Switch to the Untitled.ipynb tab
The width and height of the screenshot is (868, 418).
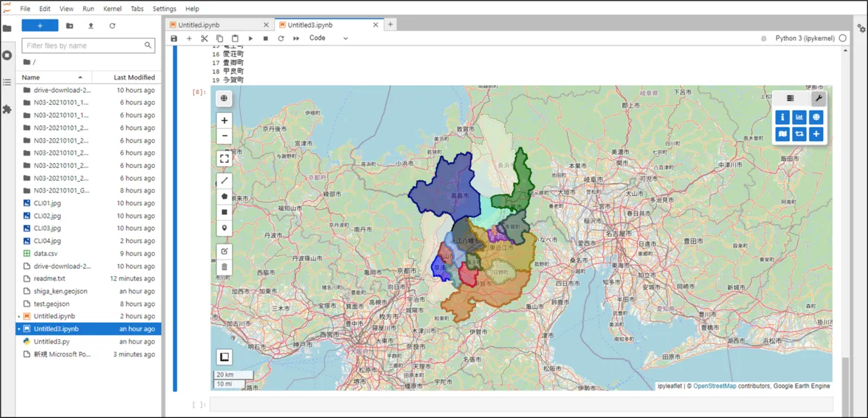[x=198, y=25]
